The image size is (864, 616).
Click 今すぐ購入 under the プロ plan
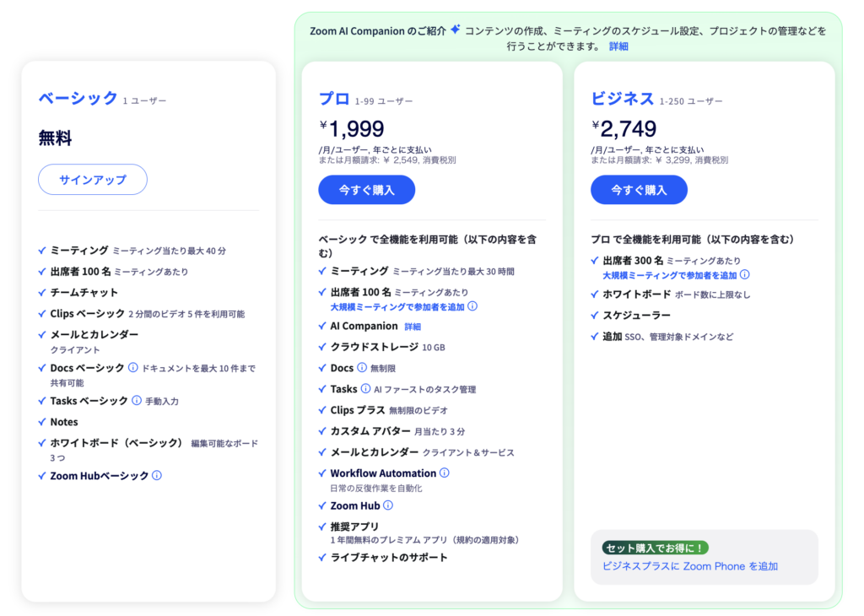[366, 190]
